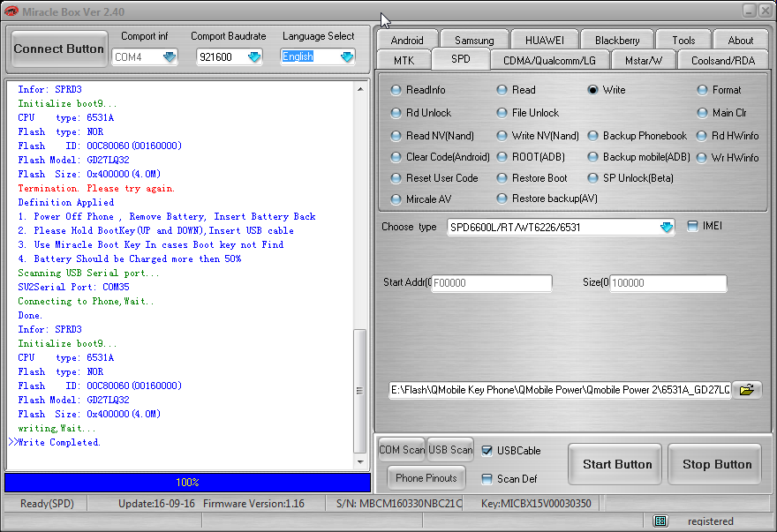Click the 'Ready(SPD)' status text
This screenshot has height=532, width=777.
47,504
